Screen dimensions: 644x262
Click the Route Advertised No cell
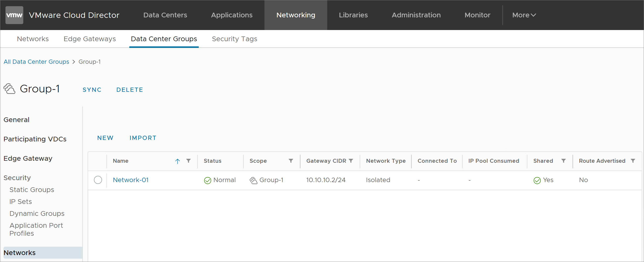click(x=583, y=180)
